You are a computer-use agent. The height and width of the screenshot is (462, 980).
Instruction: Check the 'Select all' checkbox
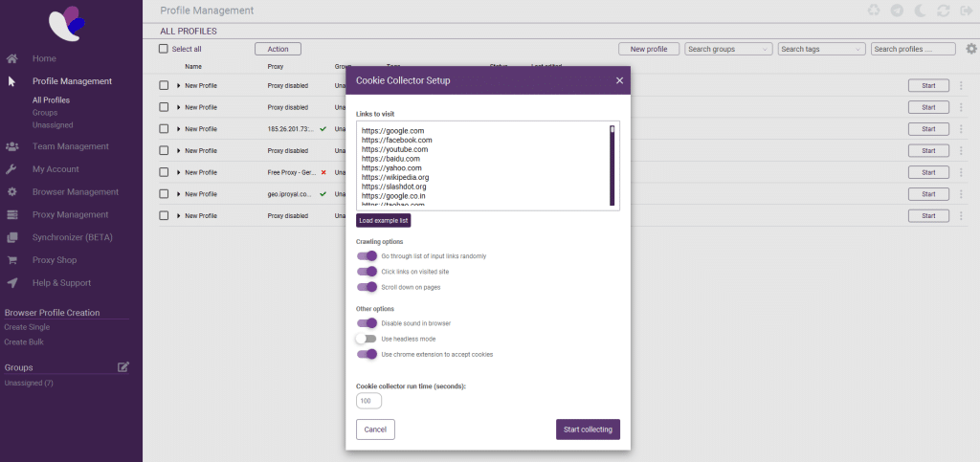point(164,49)
